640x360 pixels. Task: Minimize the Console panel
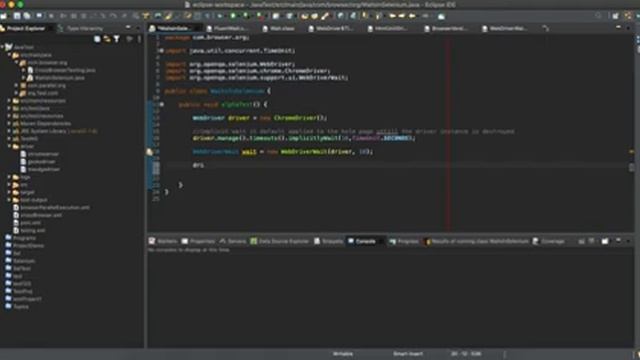click(618, 241)
